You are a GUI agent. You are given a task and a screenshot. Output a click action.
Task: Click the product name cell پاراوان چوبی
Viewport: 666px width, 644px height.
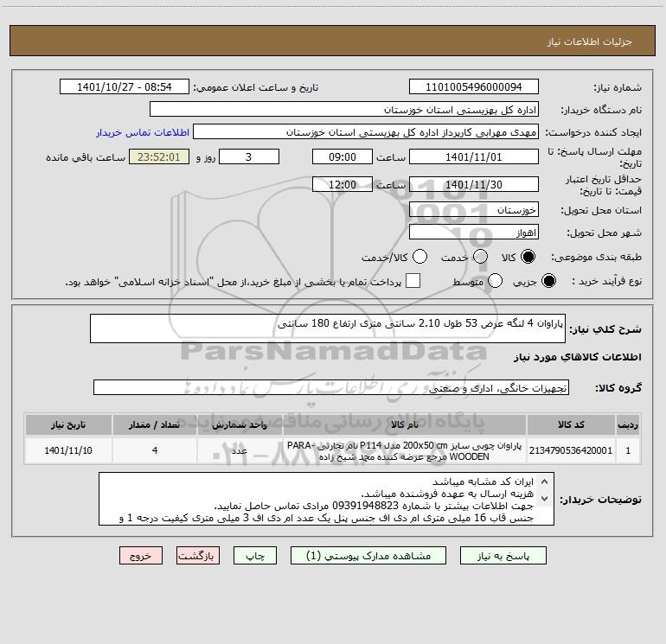405,450
